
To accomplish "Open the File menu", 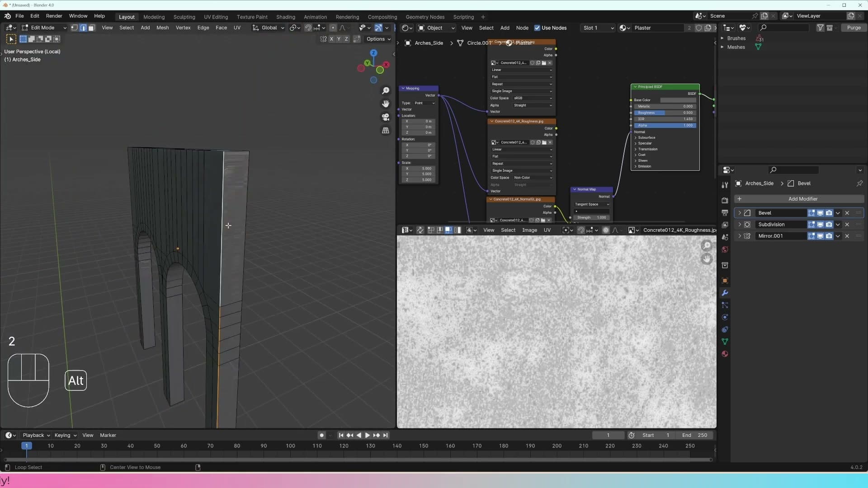I will coord(19,16).
